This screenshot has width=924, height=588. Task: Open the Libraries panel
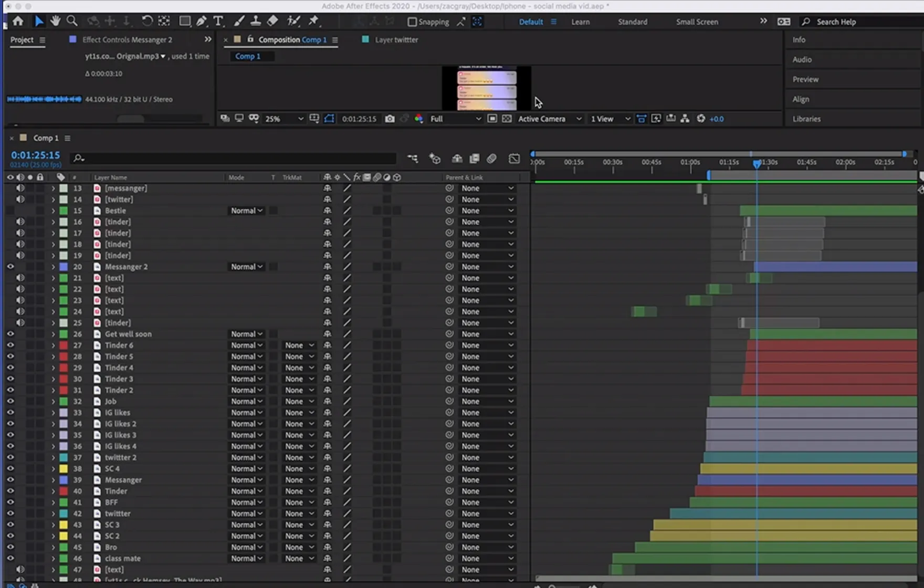pyautogui.click(x=806, y=119)
